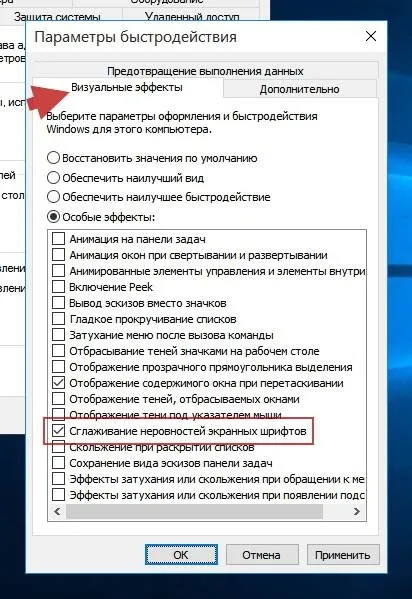Select Особые эффекты radio button

(x=53, y=217)
